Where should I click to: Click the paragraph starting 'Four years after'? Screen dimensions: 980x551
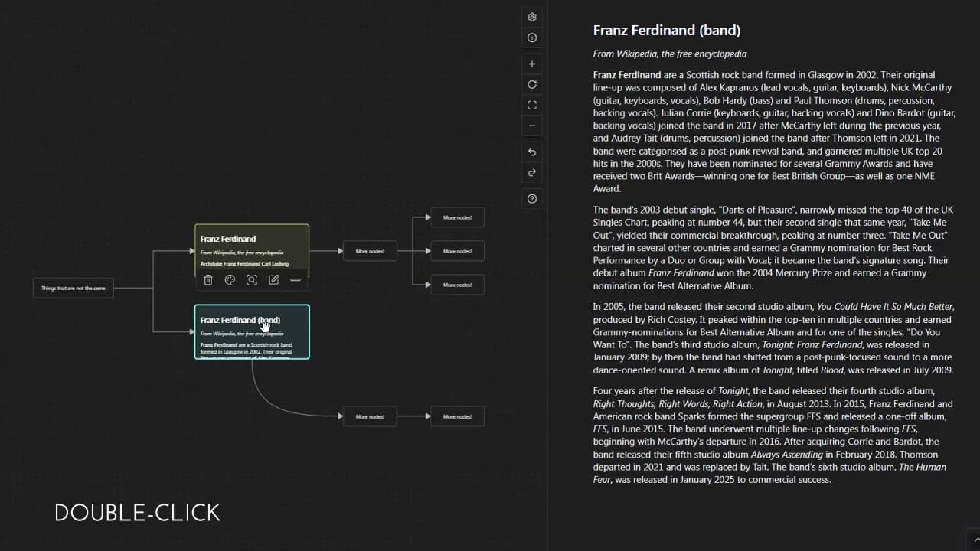click(x=773, y=435)
